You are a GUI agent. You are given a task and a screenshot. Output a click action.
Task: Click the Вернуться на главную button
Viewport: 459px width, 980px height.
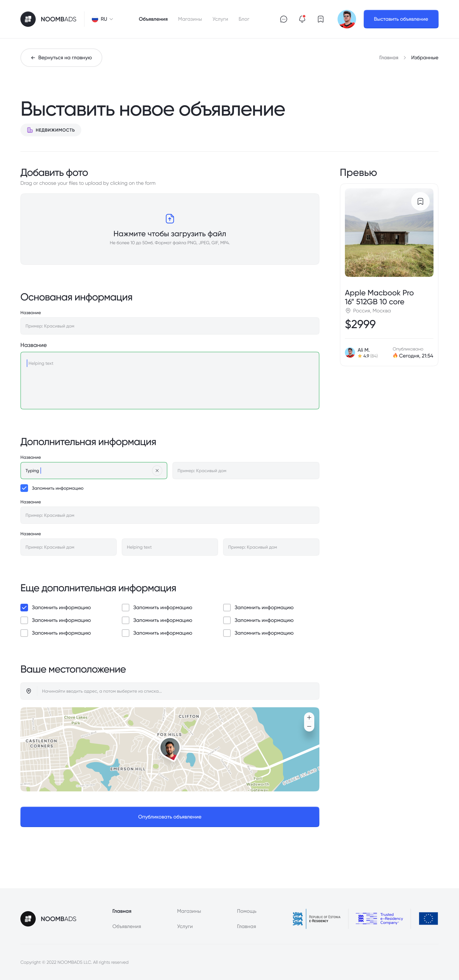[61, 57]
